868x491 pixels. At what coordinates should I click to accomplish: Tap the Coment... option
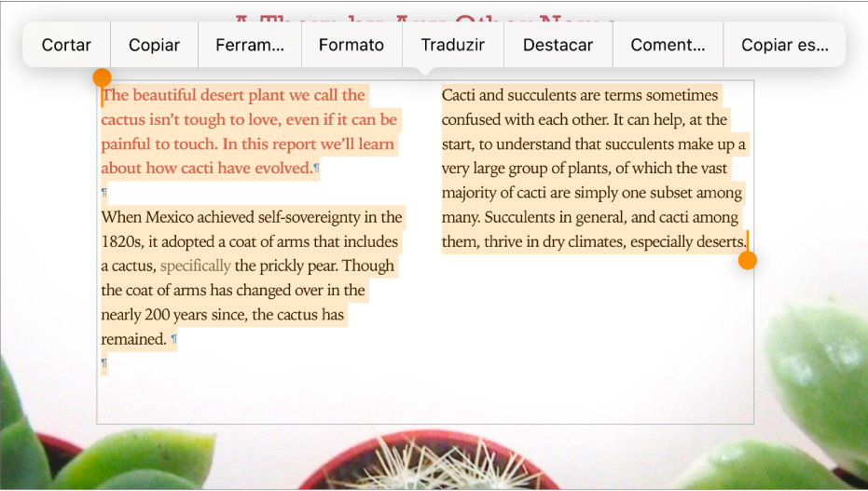(668, 45)
